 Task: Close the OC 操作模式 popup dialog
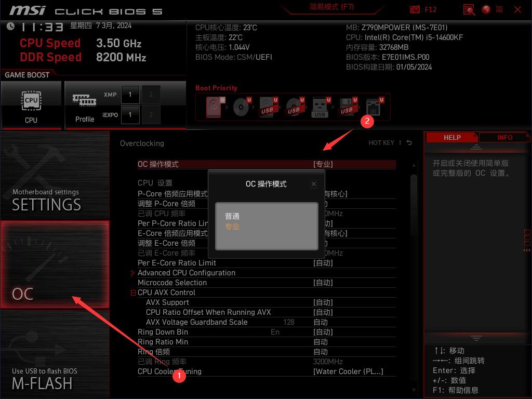[x=314, y=184]
